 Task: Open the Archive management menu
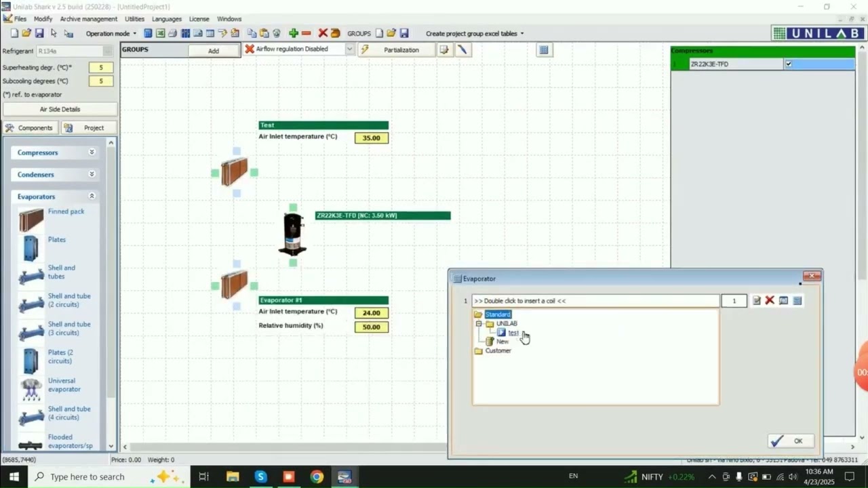click(88, 19)
